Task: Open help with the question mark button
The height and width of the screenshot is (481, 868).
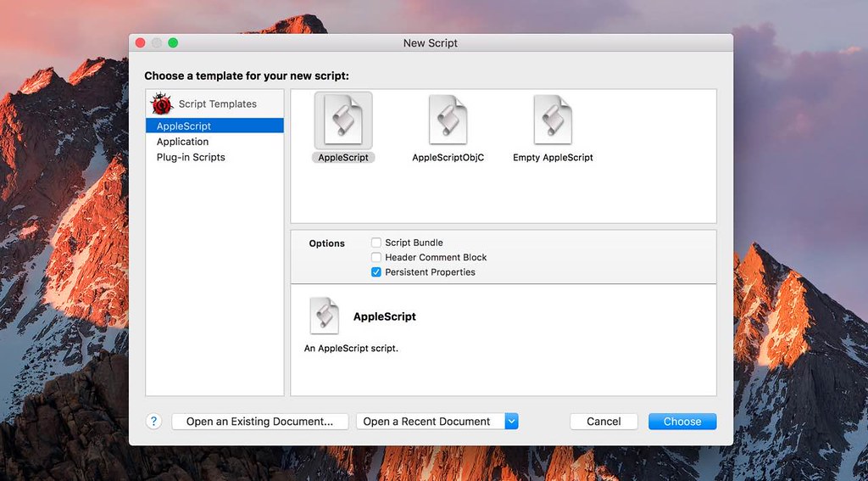Action: pyautogui.click(x=154, y=421)
